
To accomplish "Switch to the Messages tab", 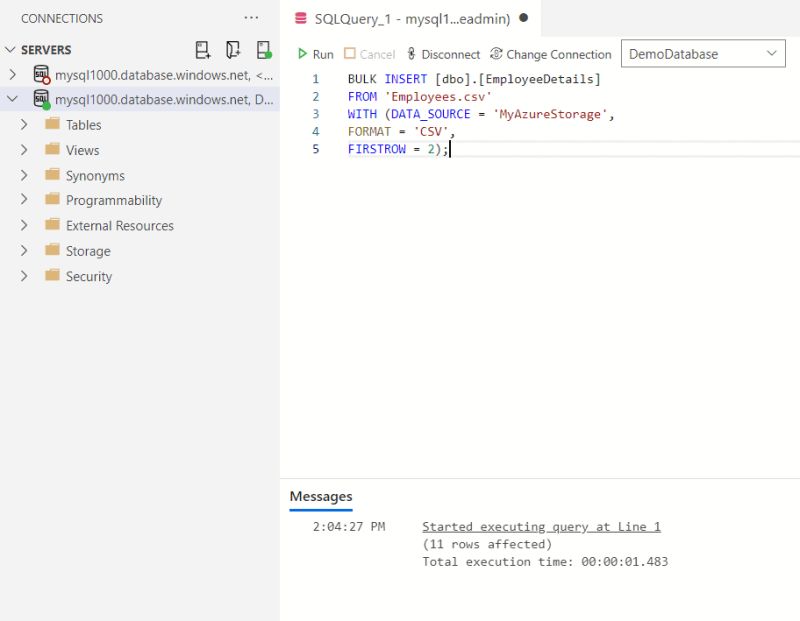I will click(321, 496).
